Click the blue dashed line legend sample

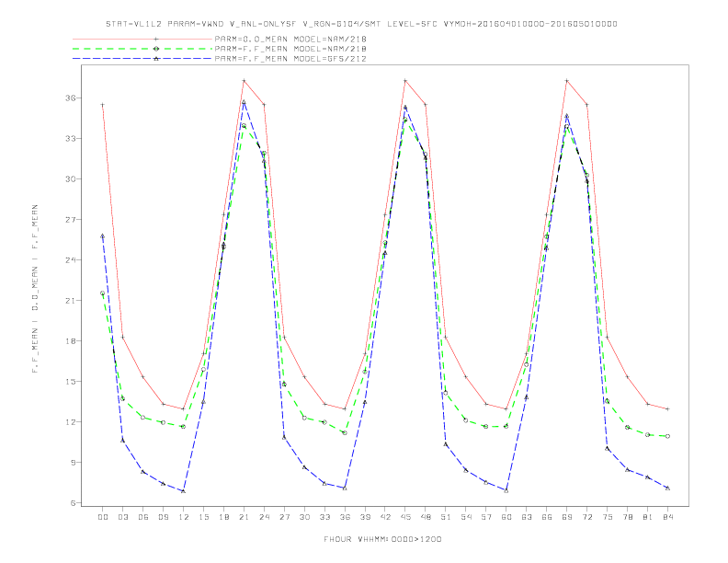click(142, 59)
